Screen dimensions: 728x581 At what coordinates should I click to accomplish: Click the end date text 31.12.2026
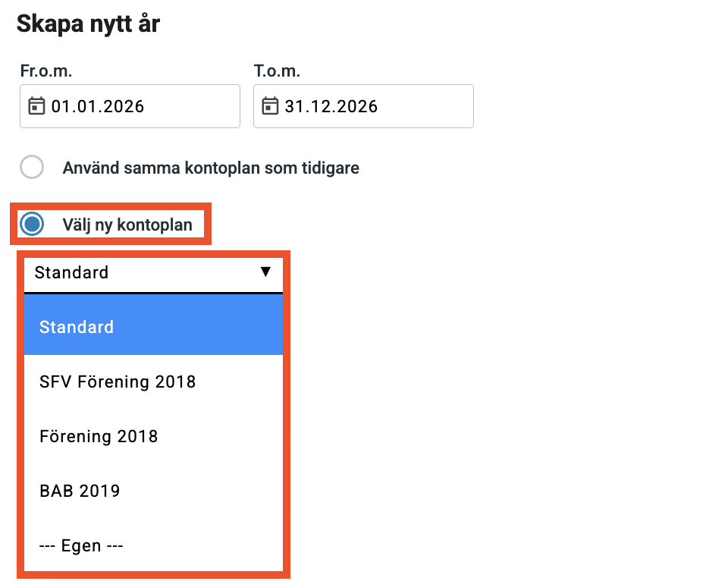click(x=331, y=106)
